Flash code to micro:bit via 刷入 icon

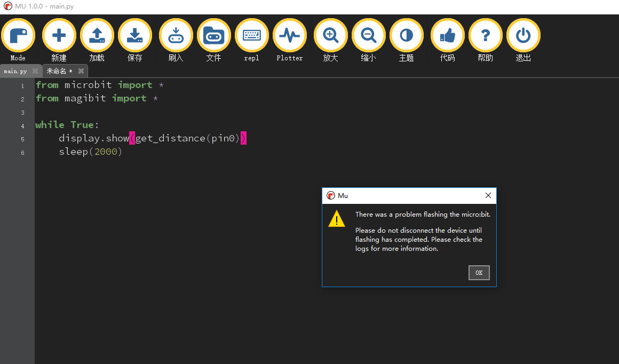pyautogui.click(x=176, y=35)
